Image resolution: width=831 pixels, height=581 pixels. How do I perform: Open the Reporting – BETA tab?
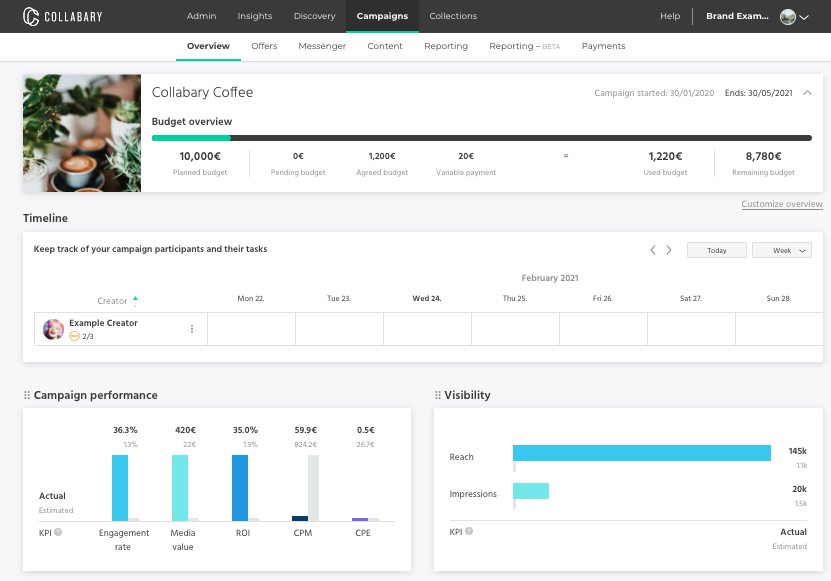point(525,46)
